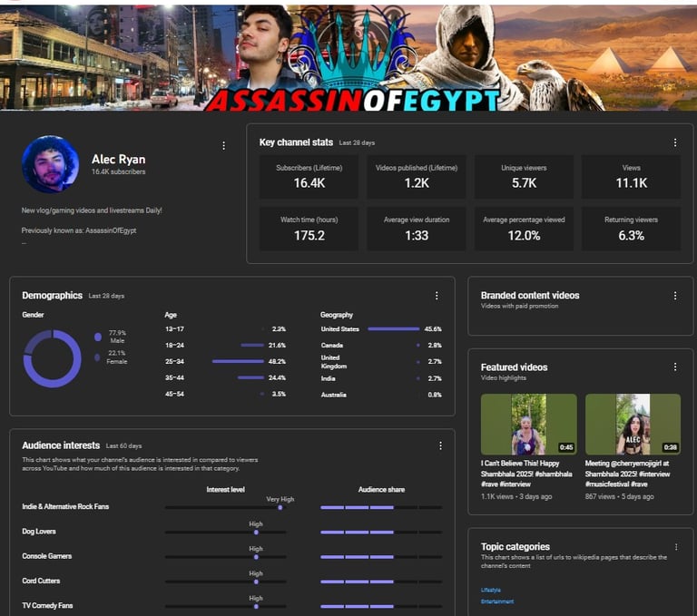
Task: Click the 'Australia' geography row
Action: pos(381,395)
